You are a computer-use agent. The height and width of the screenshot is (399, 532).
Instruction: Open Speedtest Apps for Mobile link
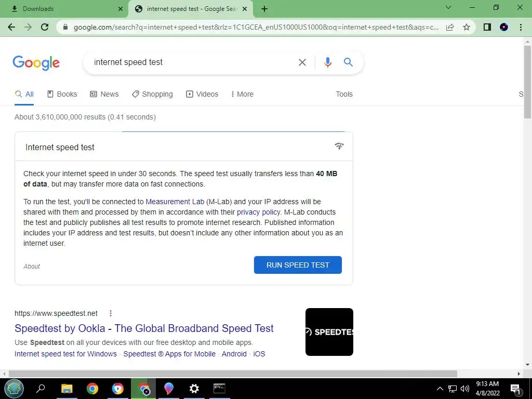point(169,354)
